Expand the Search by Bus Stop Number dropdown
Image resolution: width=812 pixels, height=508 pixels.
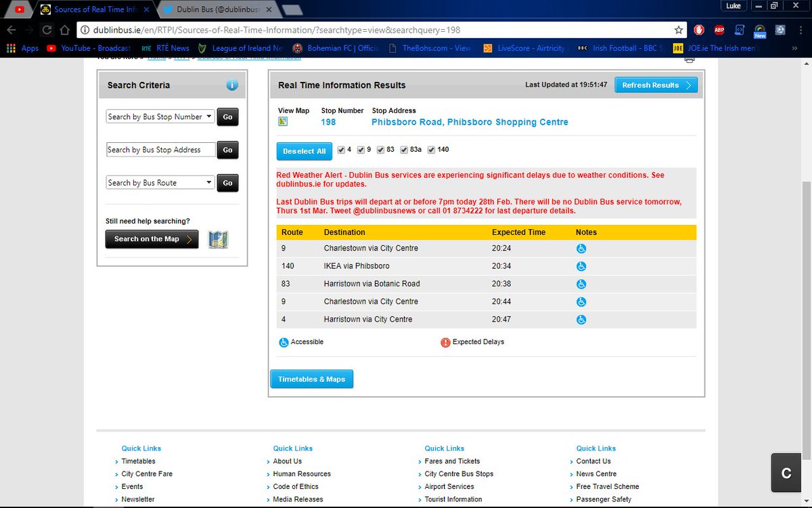160,117
